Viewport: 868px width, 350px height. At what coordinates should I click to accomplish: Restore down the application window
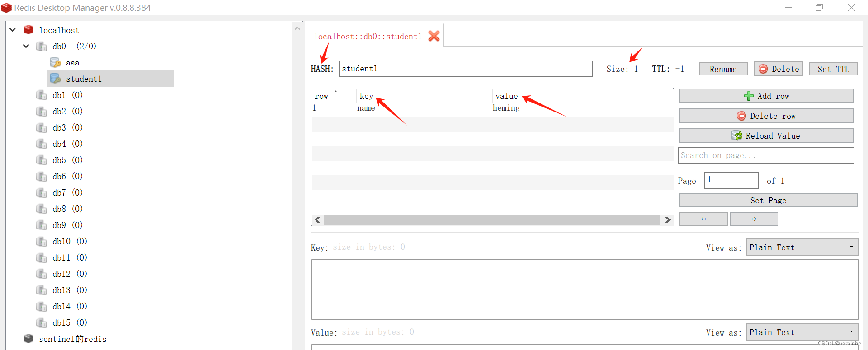(x=819, y=8)
